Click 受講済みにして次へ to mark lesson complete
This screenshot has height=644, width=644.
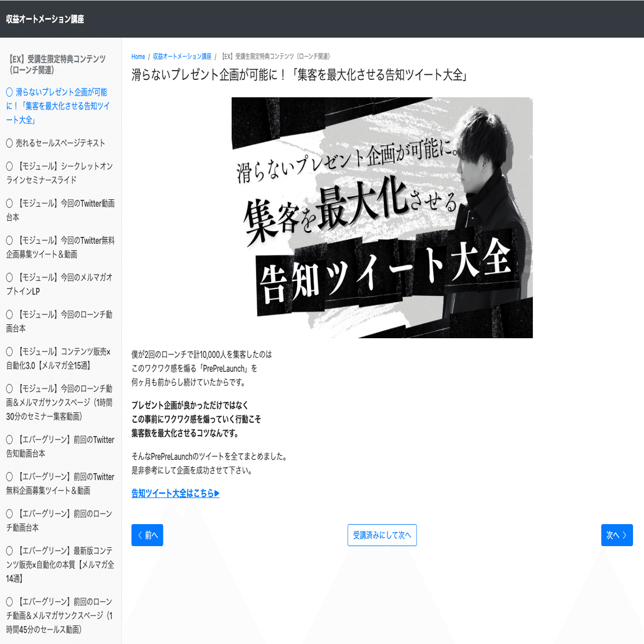tap(382, 535)
